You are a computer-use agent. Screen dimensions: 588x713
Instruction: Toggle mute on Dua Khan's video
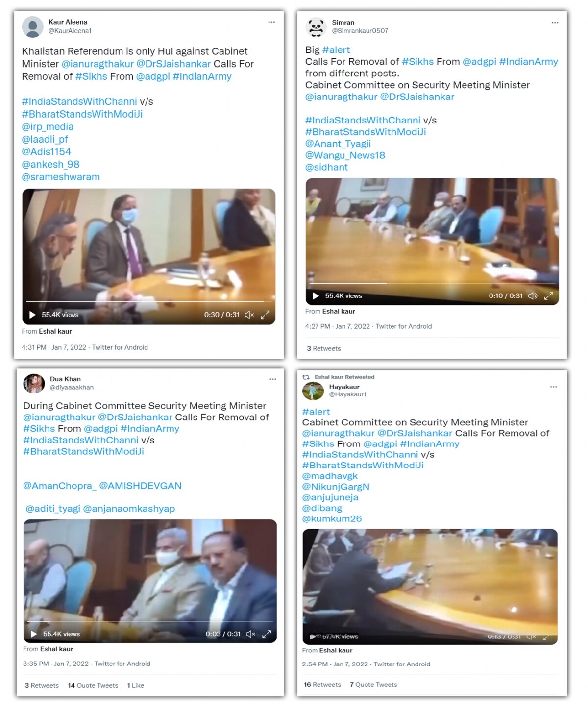coord(251,634)
